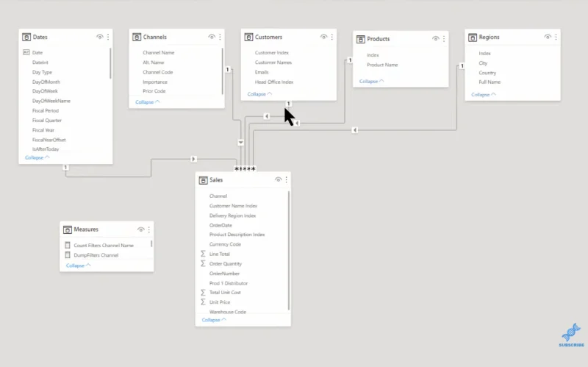Image resolution: width=588 pixels, height=367 pixels.
Task: Toggle visibility of the Products table
Action: pos(435,39)
